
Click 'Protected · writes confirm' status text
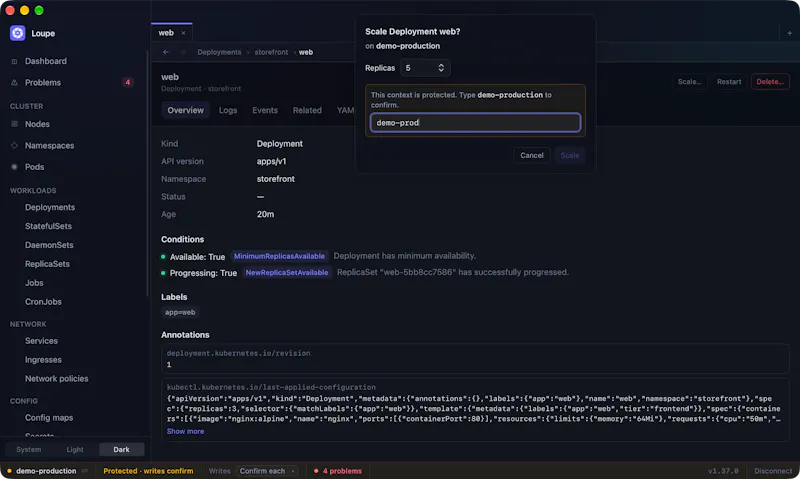(x=148, y=471)
